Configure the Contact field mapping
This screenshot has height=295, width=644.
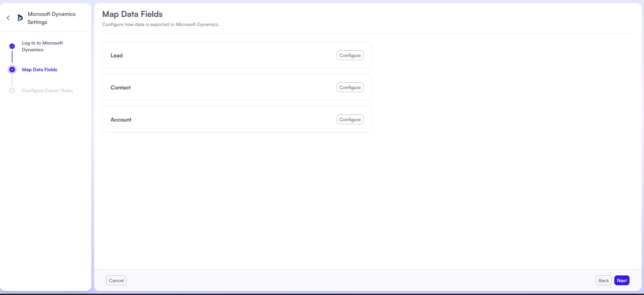[x=350, y=87]
